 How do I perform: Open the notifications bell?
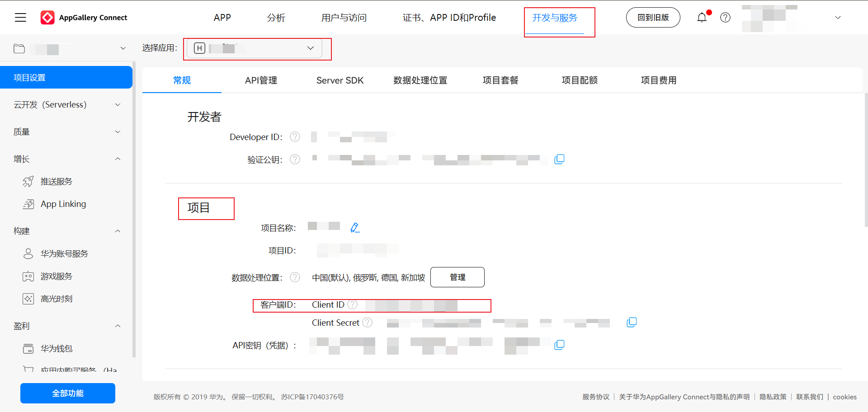[702, 18]
